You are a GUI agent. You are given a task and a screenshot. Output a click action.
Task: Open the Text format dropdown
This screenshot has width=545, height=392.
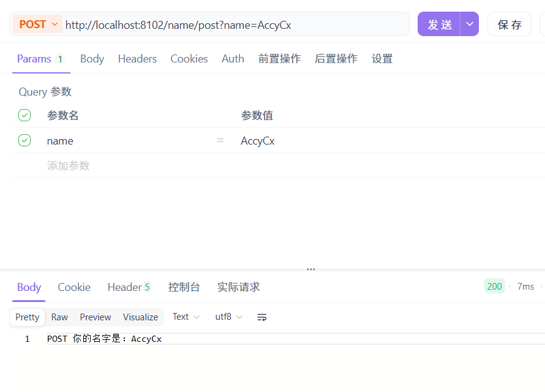pyautogui.click(x=185, y=317)
